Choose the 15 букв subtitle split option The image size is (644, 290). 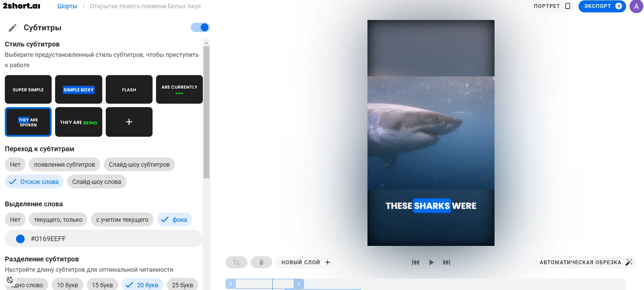click(x=102, y=285)
